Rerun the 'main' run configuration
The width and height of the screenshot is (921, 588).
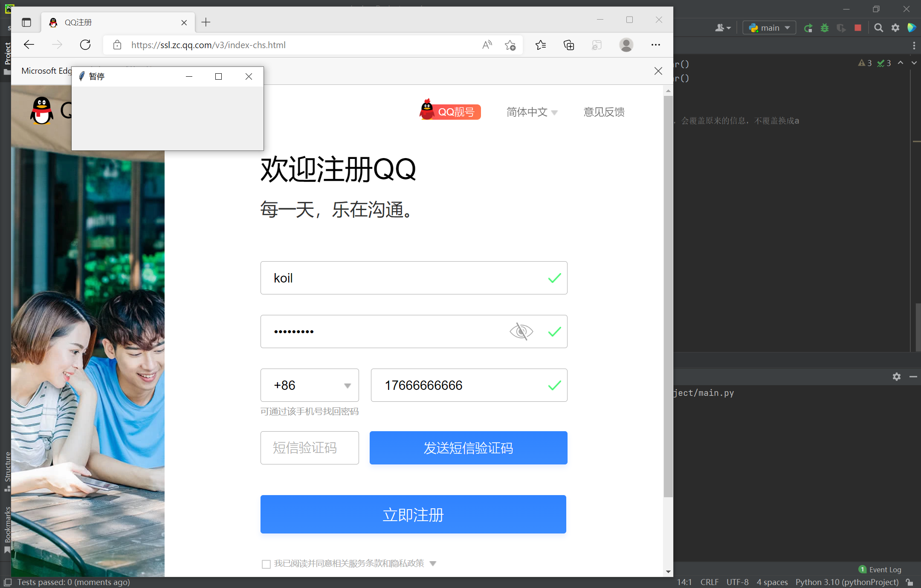pyautogui.click(x=808, y=27)
